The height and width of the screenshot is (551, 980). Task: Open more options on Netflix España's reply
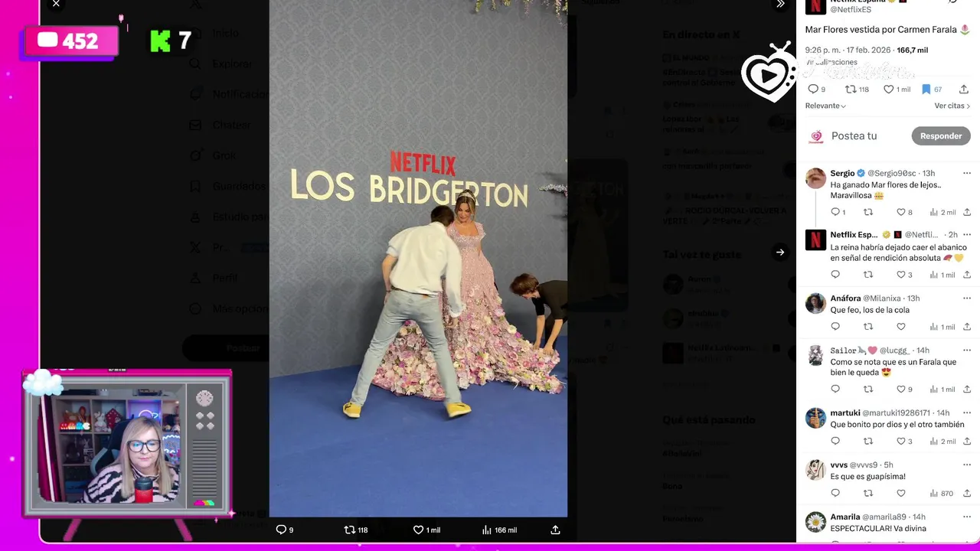pos(966,235)
